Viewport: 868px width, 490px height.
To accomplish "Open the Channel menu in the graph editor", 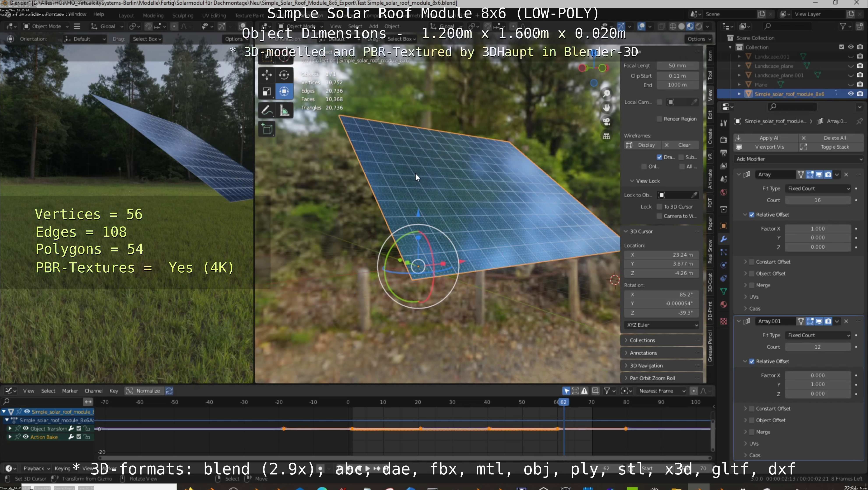I will click(93, 391).
